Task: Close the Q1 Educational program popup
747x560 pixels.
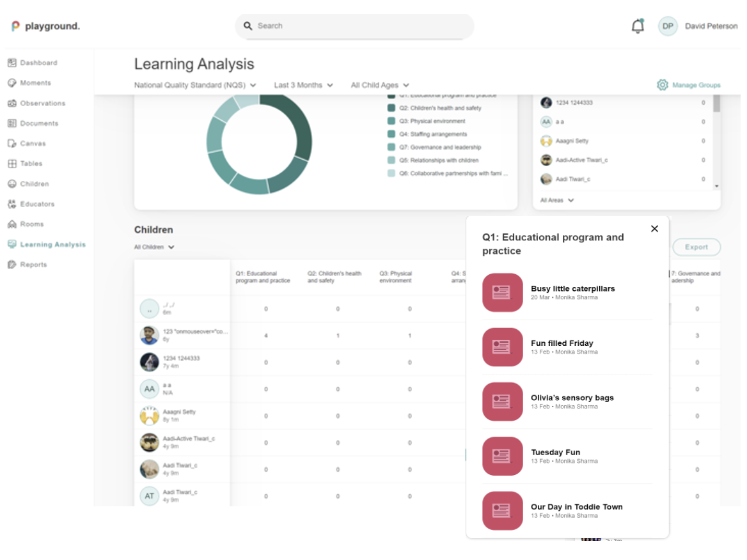Action: (654, 228)
